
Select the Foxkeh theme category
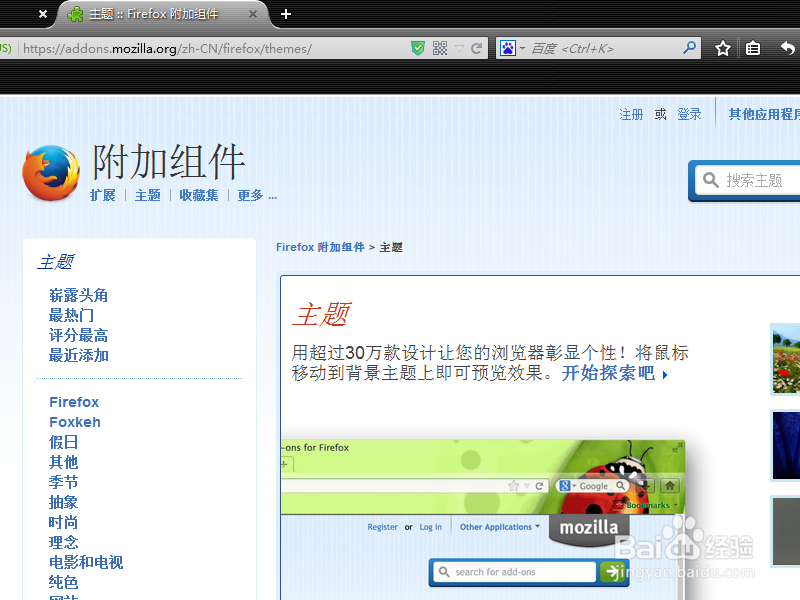[75, 422]
